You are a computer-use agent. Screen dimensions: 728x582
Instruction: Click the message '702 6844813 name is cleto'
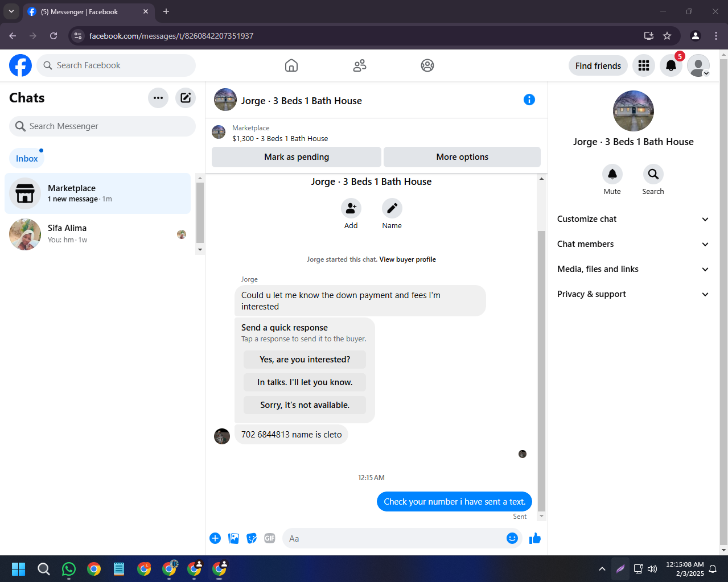[x=291, y=435]
